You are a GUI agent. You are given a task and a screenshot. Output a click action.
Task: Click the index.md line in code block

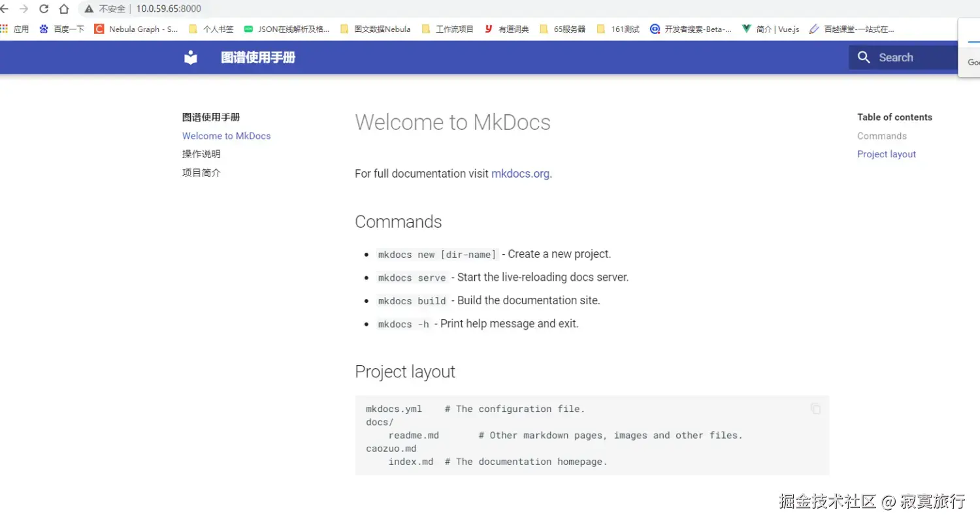[x=498, y=462]
